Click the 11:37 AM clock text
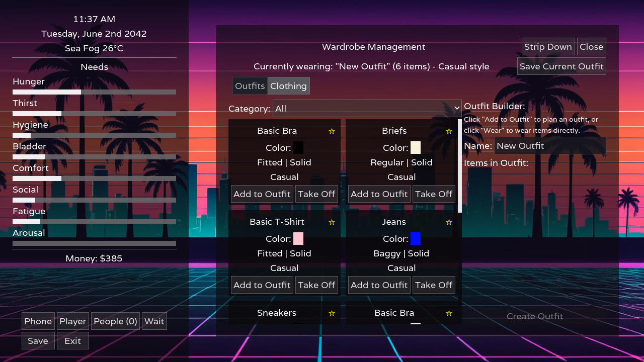The height and width of the screenshot is (362, 644). 94,19
